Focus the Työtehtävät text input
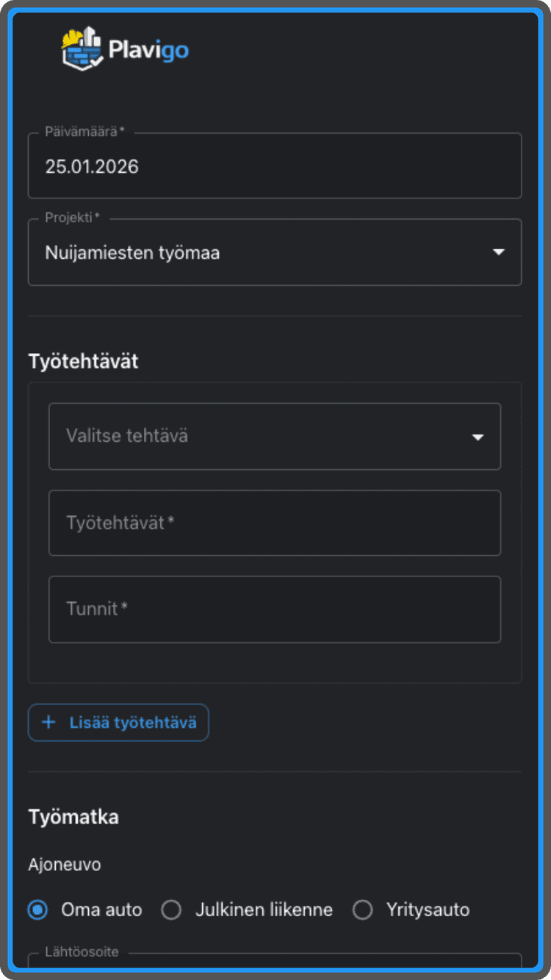This screenshot has width=551, height=980. (274, 523)
